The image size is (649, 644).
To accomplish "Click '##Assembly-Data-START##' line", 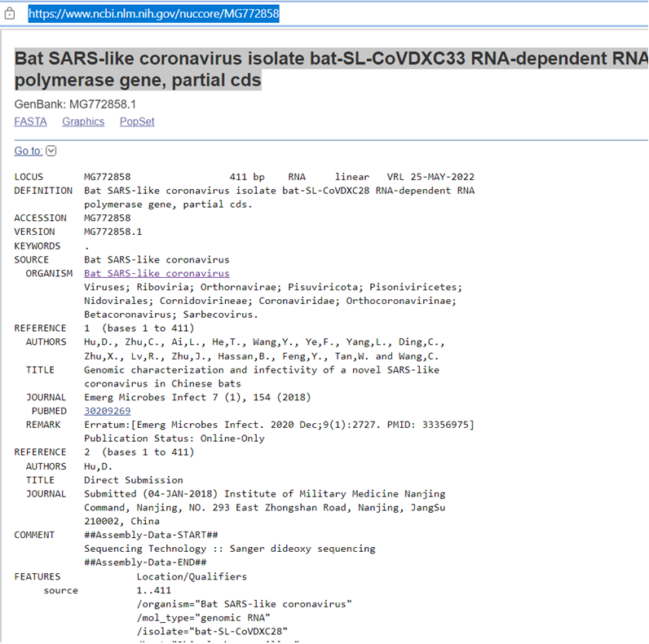I will coord(151,535).
